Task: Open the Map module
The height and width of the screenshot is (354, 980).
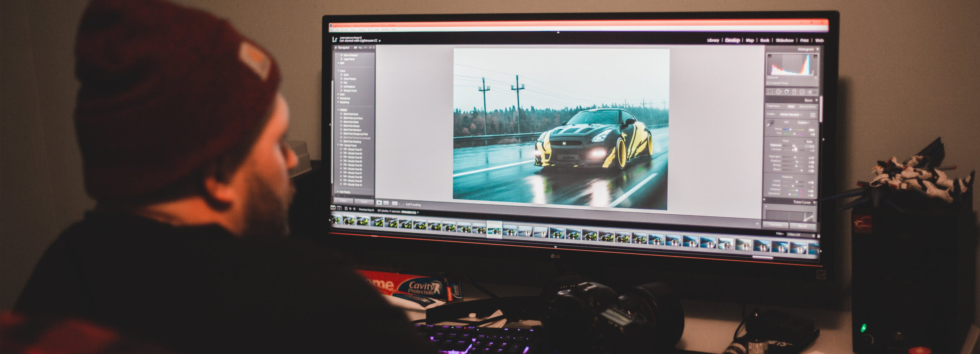Action: pos(750,40)
